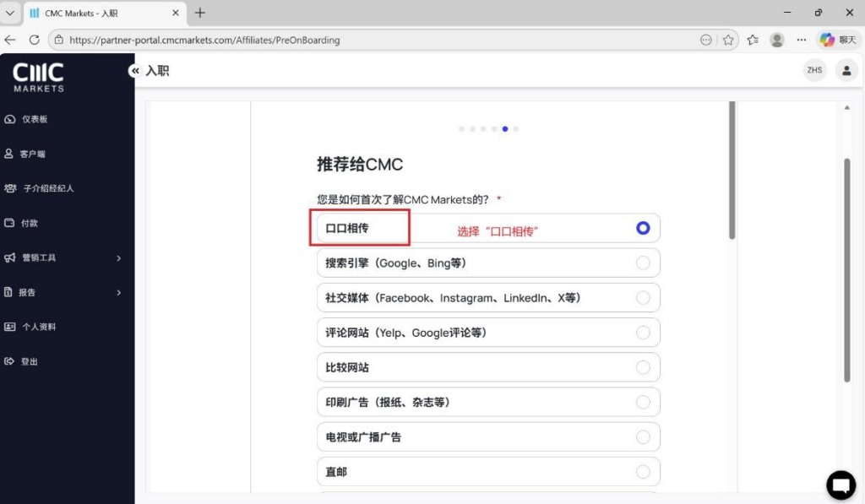This screenshot has height=504, width=865.
Task: Open the live chat bubble icon
Action: coord(841,485)
